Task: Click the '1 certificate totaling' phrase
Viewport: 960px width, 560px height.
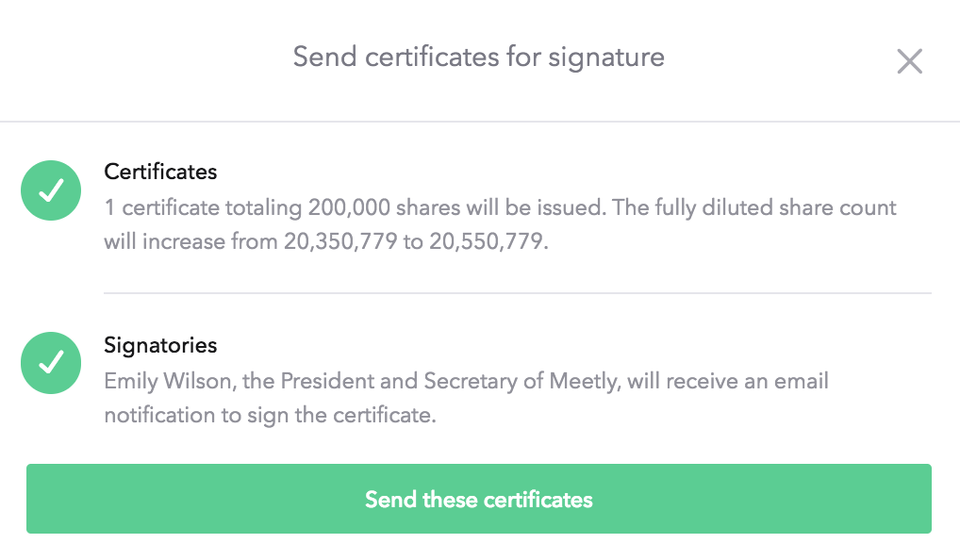Action: coord(204,208)
